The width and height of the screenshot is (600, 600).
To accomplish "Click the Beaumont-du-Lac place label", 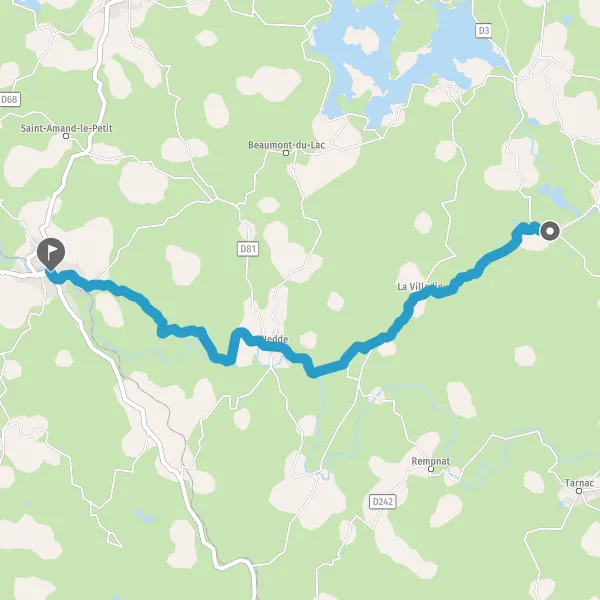I will pyautogui.click(x=287, y=145).
